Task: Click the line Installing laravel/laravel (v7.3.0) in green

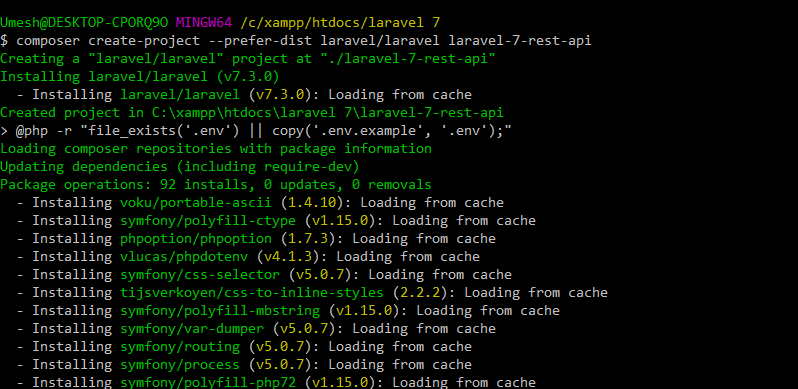Action: pyautogui.click(x=140, y=77)
